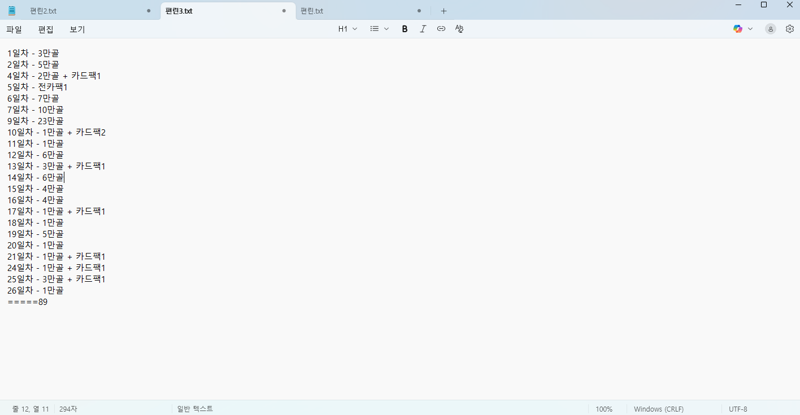This screenshot has width=800, height=415.
Task: Open Notepad settings gear
Action: coord(789,29)
